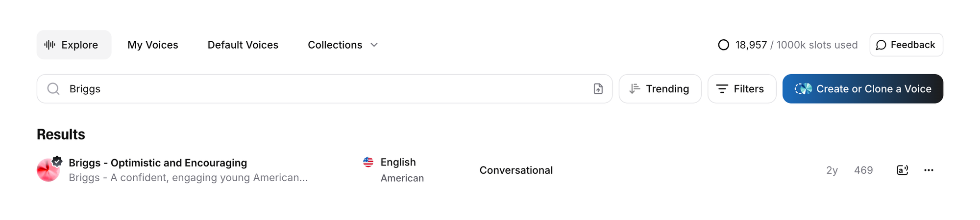The height and width of the screenshot is (220, 980).
Task: Click the verified badge on Briggs avatar
Action: pos(57,161)
